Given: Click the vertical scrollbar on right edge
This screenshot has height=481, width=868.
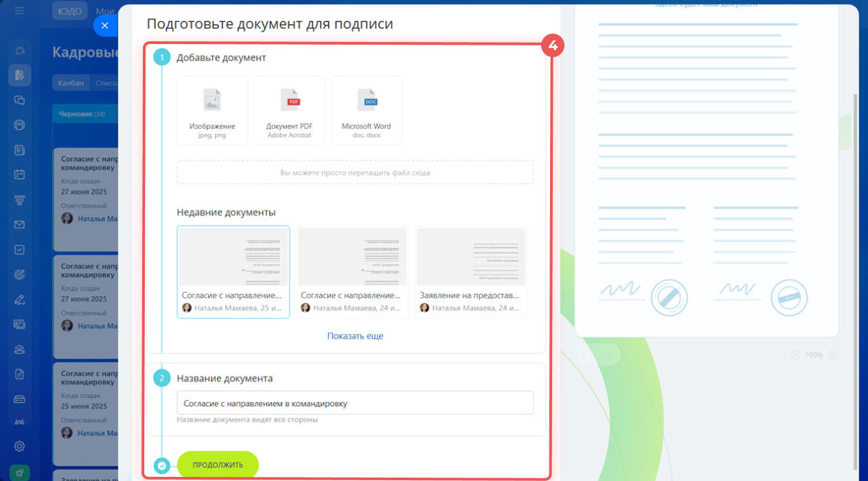Looking at the screenshot, I should 855,282.
